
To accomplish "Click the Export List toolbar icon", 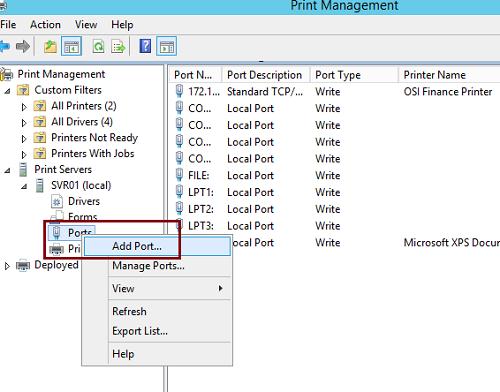I will pos(118,46).
